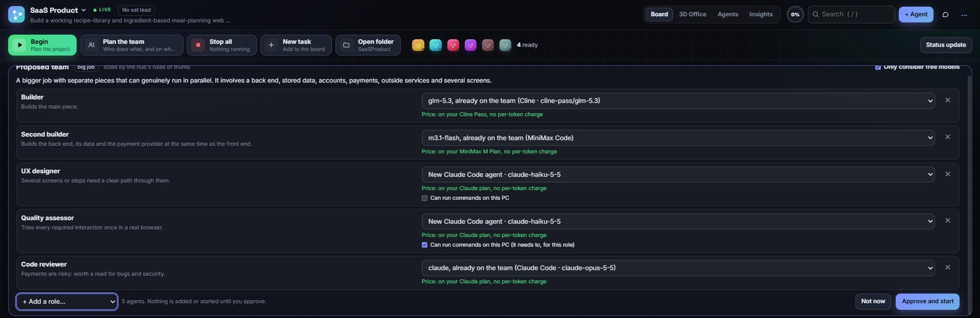Remove the UX designer role
This screenshot has height=318, width=980.
coord(948,174)
